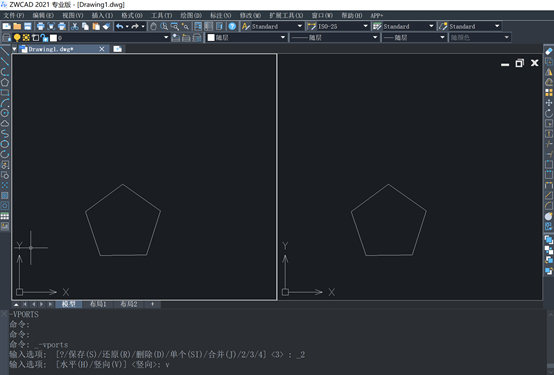Open the 格式(O) menu
554x375 pixels.
[x=132, y=16]
